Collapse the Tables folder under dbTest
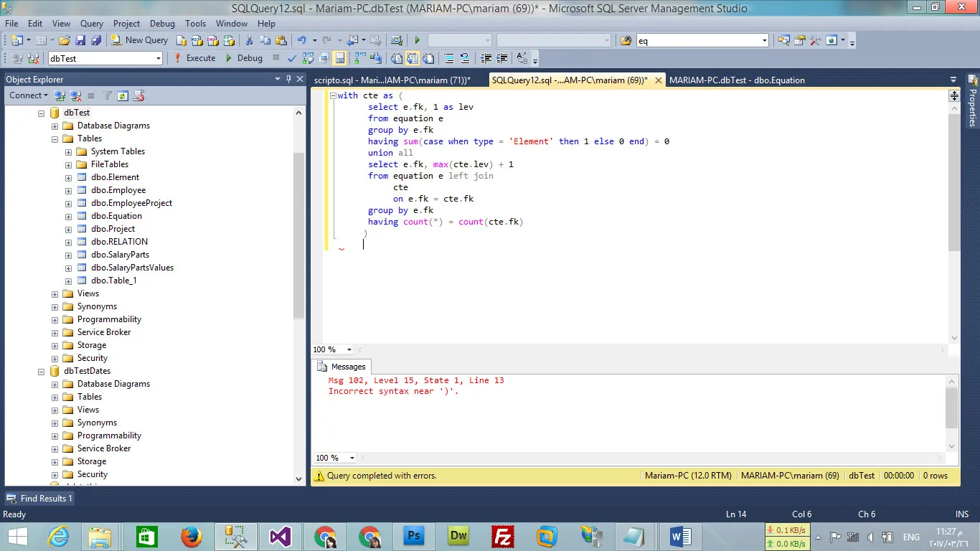This screenshot has width=980, height=551. pos(55,138)
